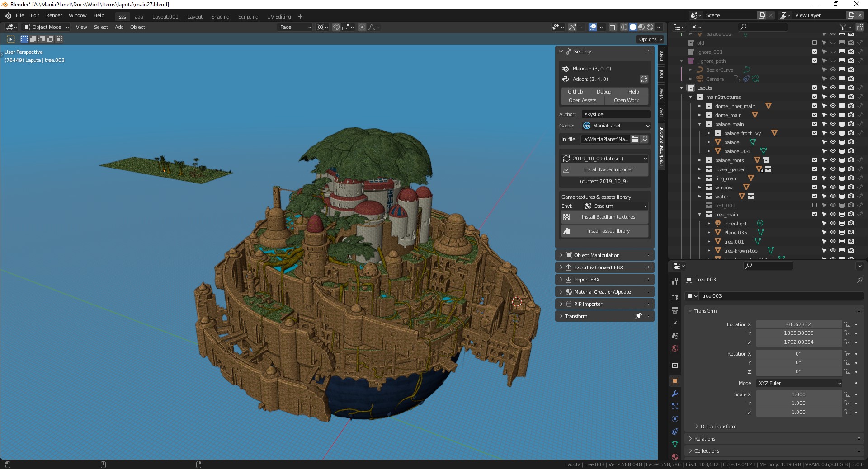Screen dimensions: 868x469
Task: Open the outliner filter dropdown
Action: 845,27
